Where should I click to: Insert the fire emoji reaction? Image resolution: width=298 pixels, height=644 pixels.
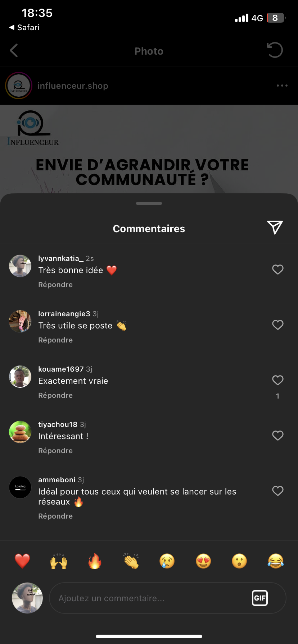[x=95, y=561]
